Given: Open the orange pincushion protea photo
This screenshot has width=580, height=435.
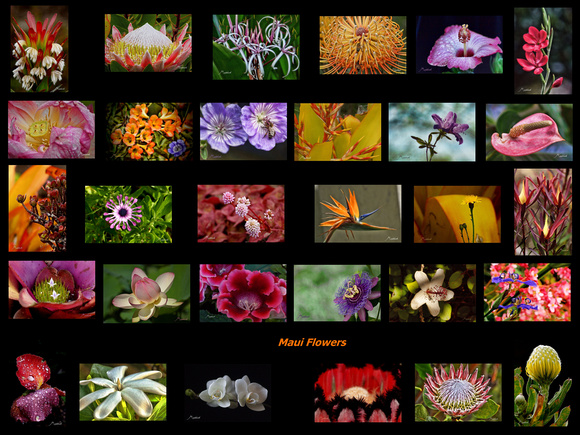Looking at the screenshot, I should coord(363,45).
